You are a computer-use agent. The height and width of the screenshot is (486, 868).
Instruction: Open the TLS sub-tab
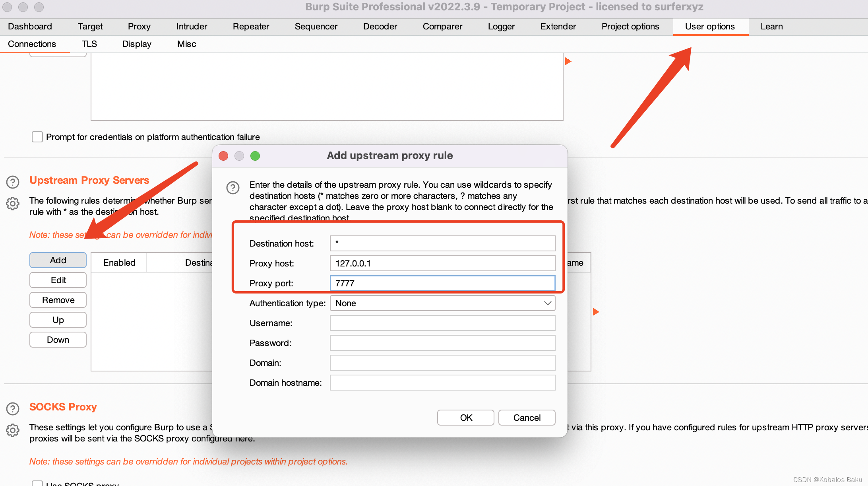89,44
